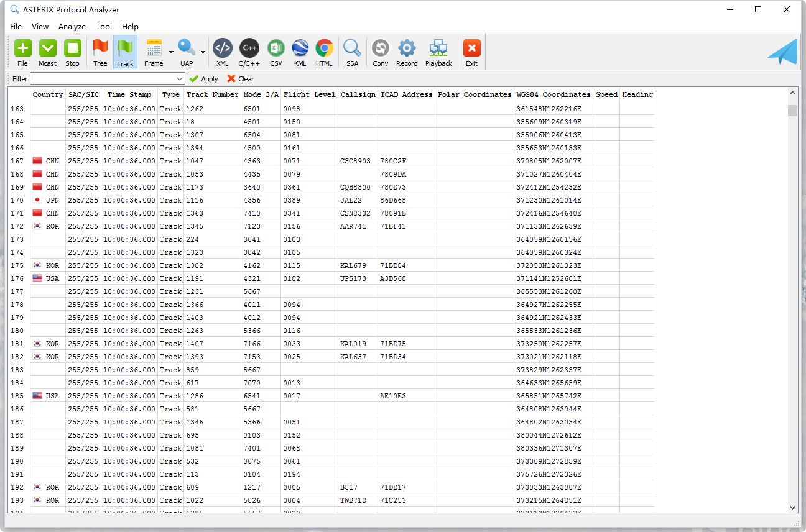
Task: Open the SSA search tool
Action: [x=353, y=52]
